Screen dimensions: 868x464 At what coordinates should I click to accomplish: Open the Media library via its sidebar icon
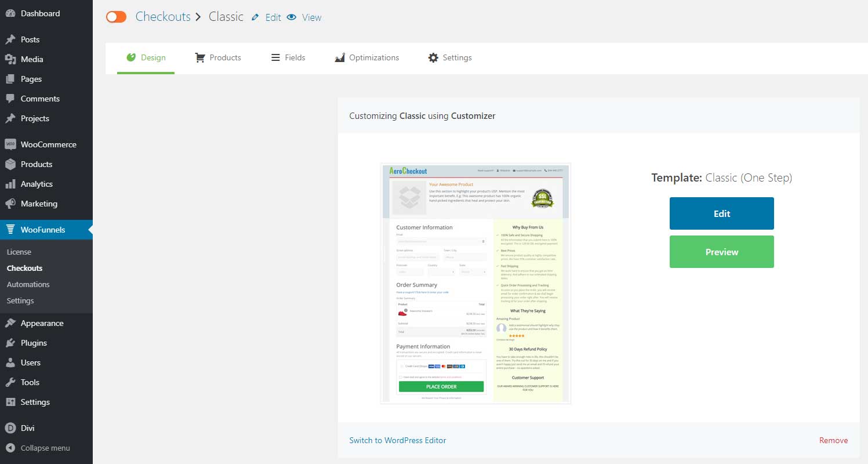tap(10, 59)
